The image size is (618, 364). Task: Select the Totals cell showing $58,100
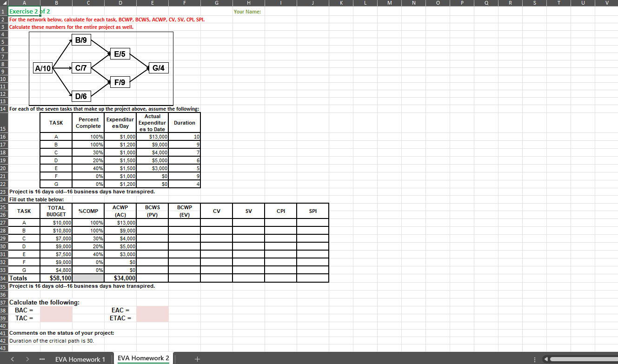click(56, 278)
